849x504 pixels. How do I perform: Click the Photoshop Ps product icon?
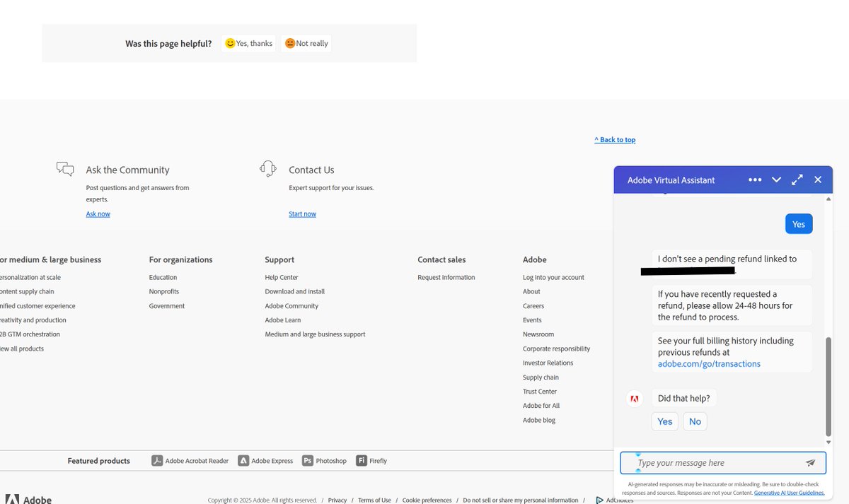click(308, 461)
